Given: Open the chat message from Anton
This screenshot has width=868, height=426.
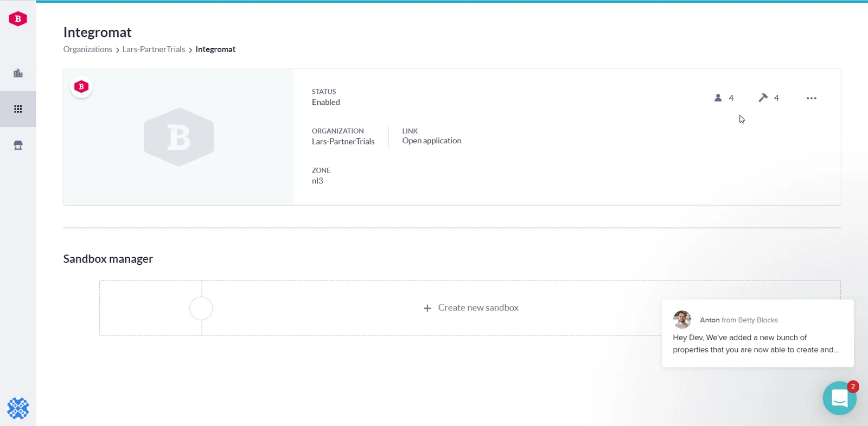Looking at the screenshot, I should click(x=757, y=333).
